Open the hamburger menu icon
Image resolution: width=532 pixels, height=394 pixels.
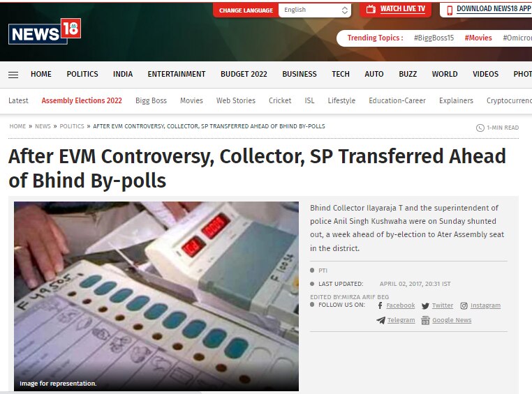(x=13, y=75)
